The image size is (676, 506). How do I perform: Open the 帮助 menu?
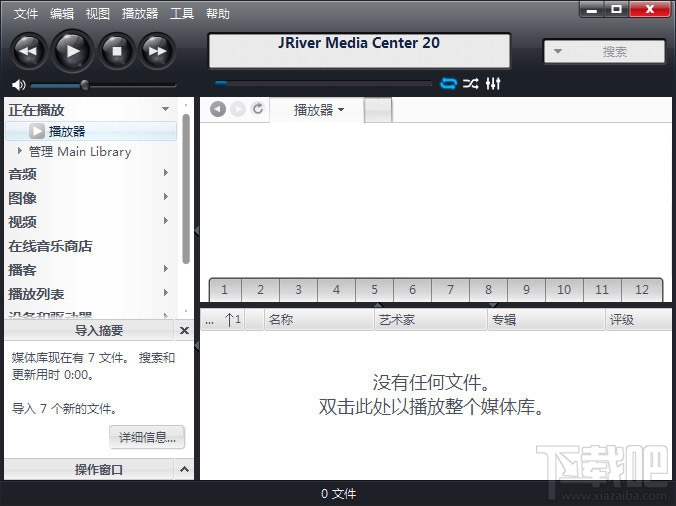[218, 14]
